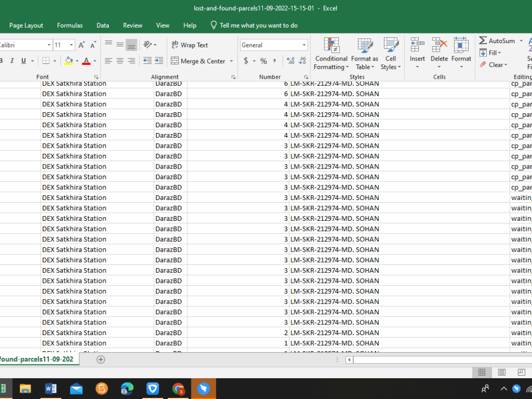Viewport: 532px width, 399px height.
Task: Open the Clear menu
Action: (x=494, y=64)
